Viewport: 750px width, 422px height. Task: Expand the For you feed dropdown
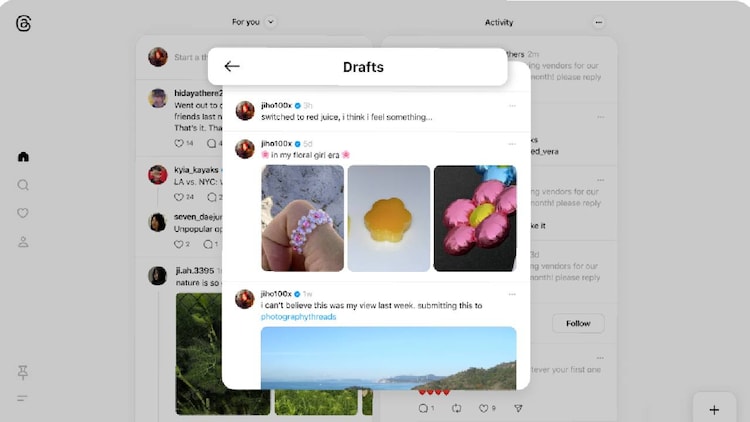point(271,22)
